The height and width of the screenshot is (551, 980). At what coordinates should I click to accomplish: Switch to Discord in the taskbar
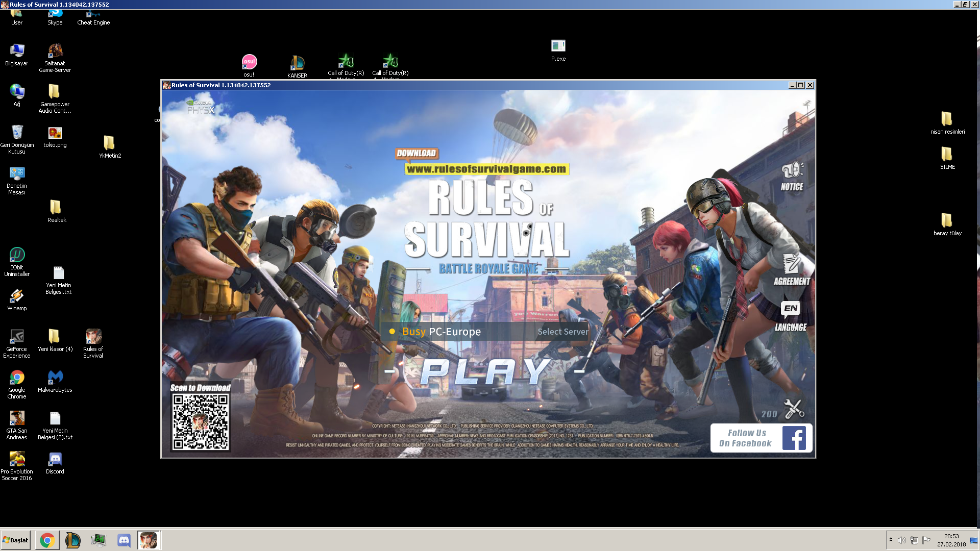(124, 540)
